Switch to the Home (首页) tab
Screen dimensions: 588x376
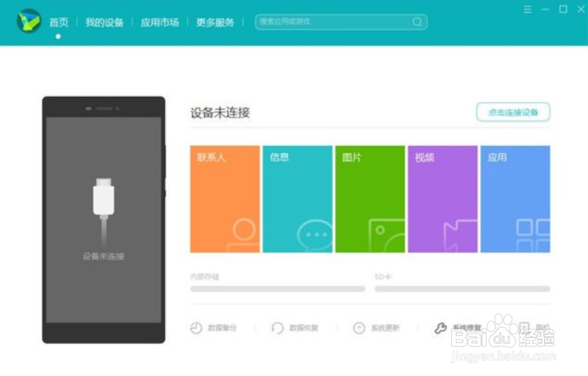tap(58, 22)
